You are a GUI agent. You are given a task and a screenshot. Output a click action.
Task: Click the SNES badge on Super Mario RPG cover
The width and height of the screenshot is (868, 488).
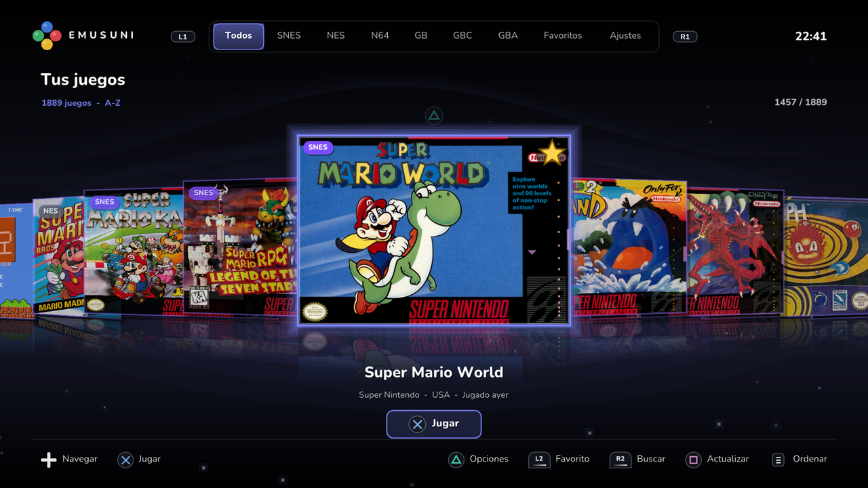click(x=203, y=192)
